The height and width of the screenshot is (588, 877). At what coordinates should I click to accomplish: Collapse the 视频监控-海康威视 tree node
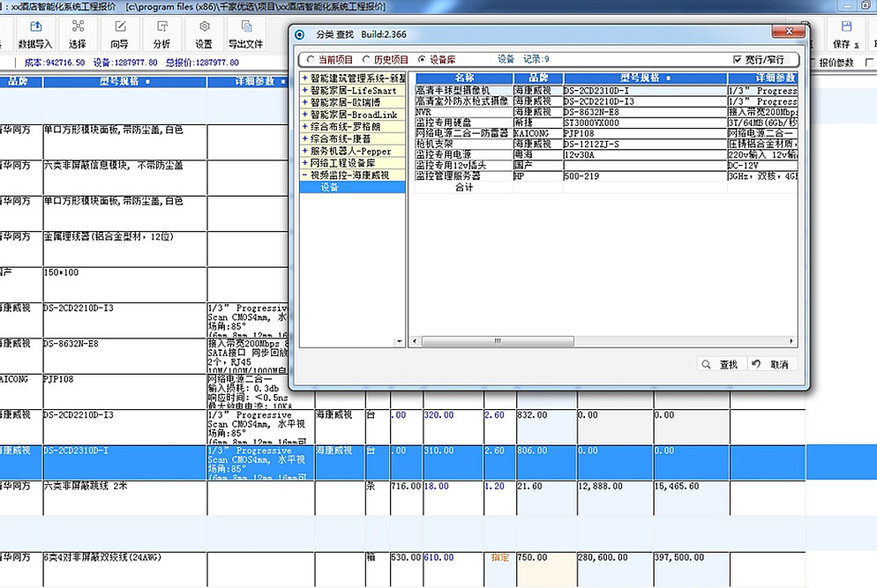pyautogui.click(x=304, y=175)
